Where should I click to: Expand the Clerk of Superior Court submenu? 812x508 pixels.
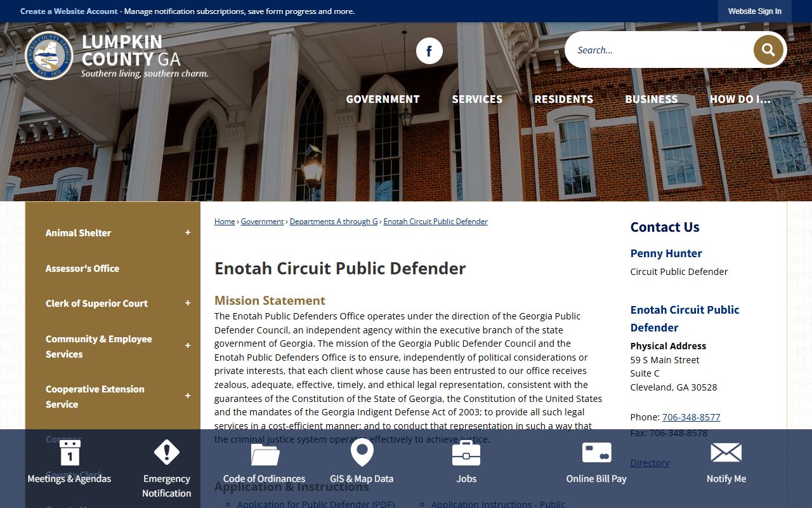click(188, 303)
